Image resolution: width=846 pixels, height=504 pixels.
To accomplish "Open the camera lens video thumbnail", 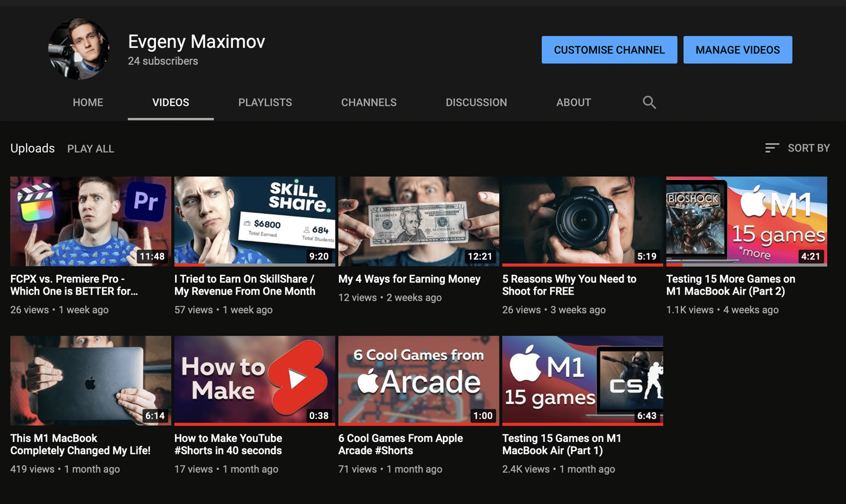I will tap(583, 221).
